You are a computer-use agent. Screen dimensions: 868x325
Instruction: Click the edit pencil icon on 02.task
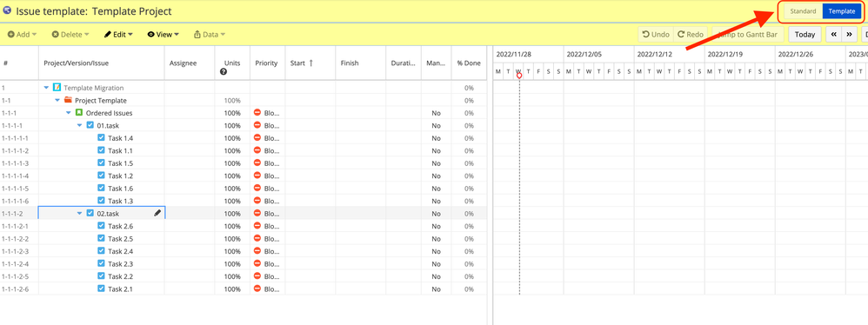(157, 214)
